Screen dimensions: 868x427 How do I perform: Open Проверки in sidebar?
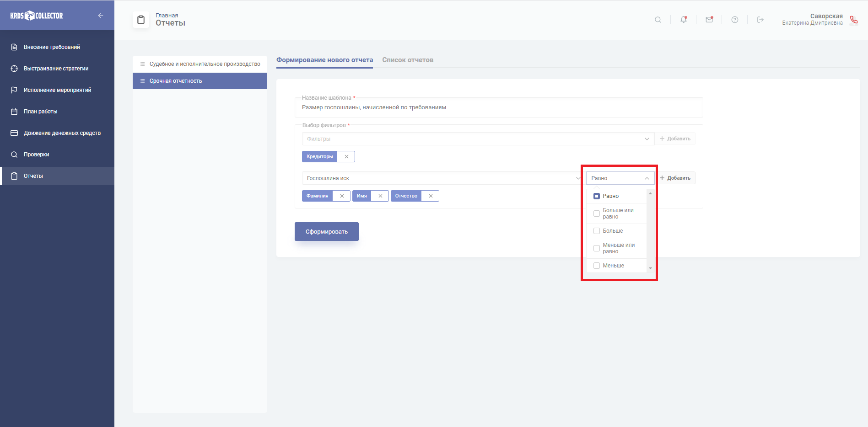pos(57,155)
